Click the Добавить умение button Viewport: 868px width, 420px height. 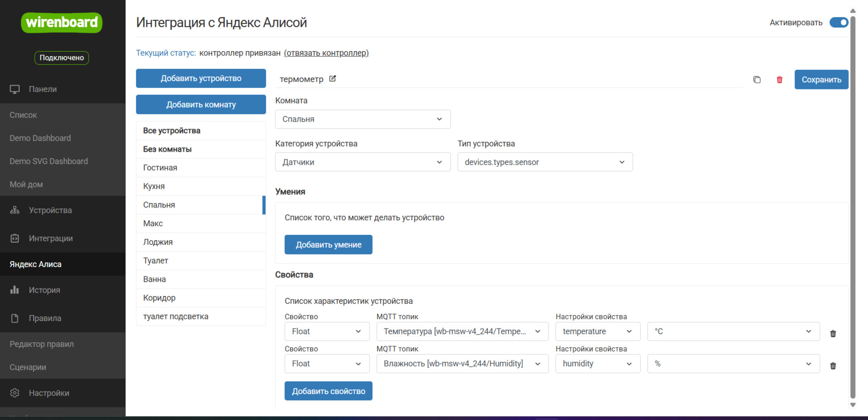pos(328,244)
